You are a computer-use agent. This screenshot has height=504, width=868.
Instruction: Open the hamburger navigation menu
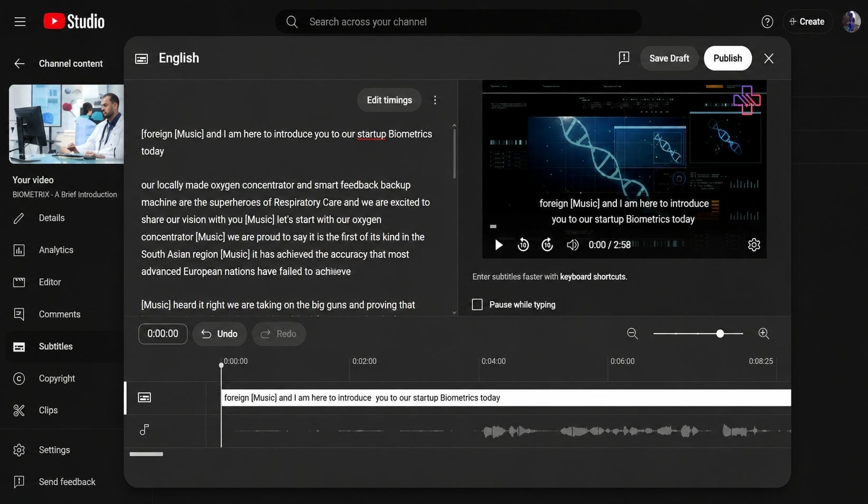(20, 22)
